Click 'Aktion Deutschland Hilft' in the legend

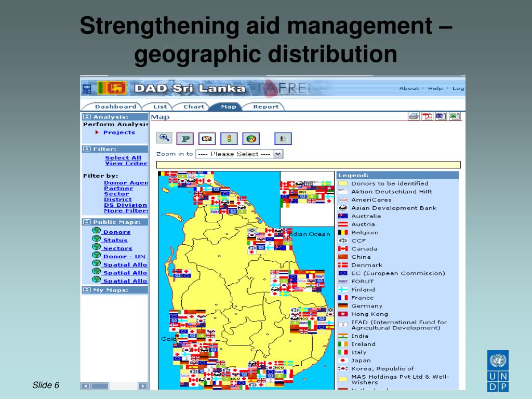click(392, 192)
